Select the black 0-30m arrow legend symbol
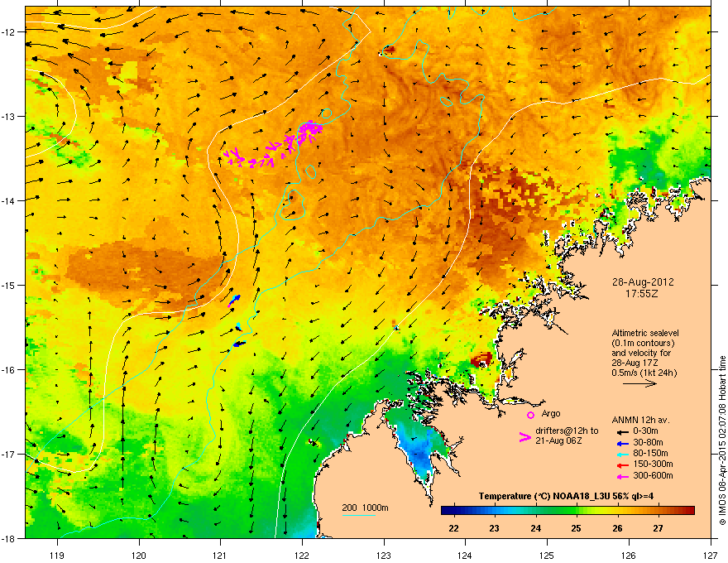This screenshot has width=728, height=563. [x=622, y=431]
